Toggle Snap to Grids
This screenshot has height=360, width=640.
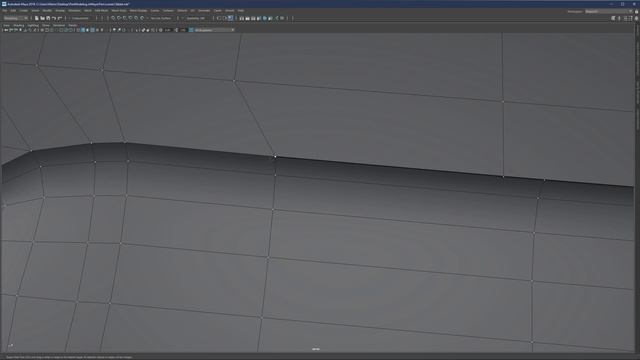[113, 18]
